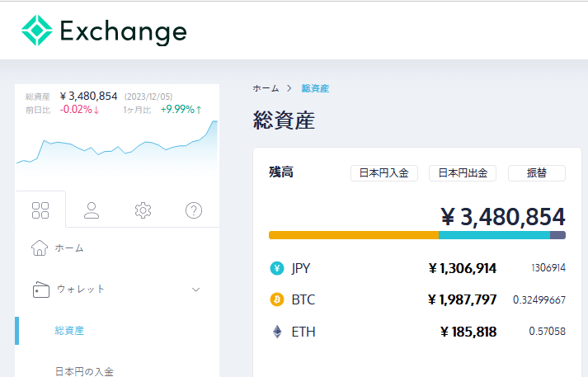Select 総資産 in the sidebar menu
Viewport: 588px width, 377px height.
click(69, 331)
